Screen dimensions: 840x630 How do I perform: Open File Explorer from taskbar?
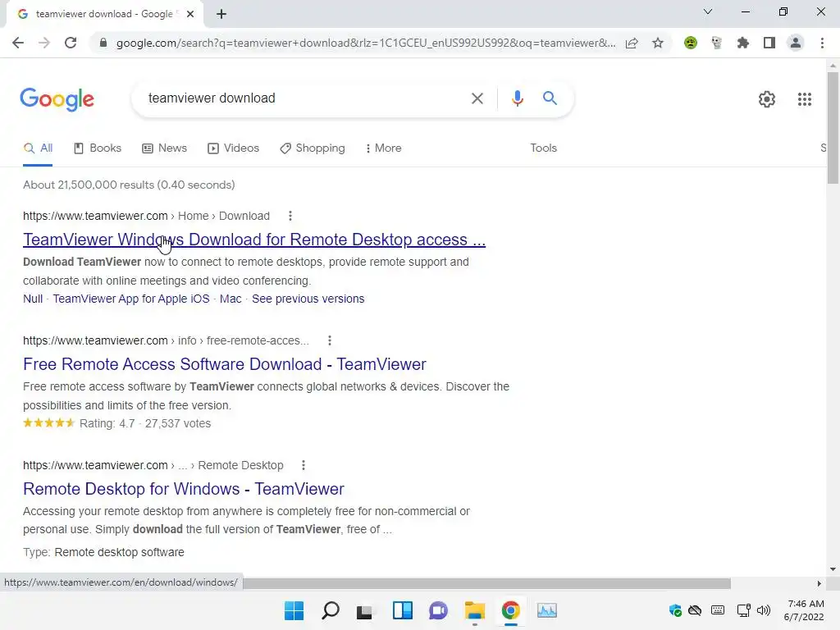tap(475, 610)
